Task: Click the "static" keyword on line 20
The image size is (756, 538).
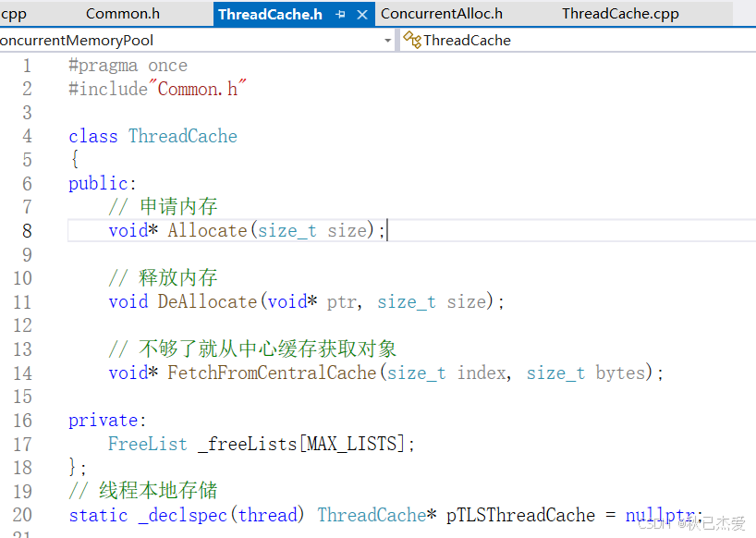Action: click(x=98, y=515)
